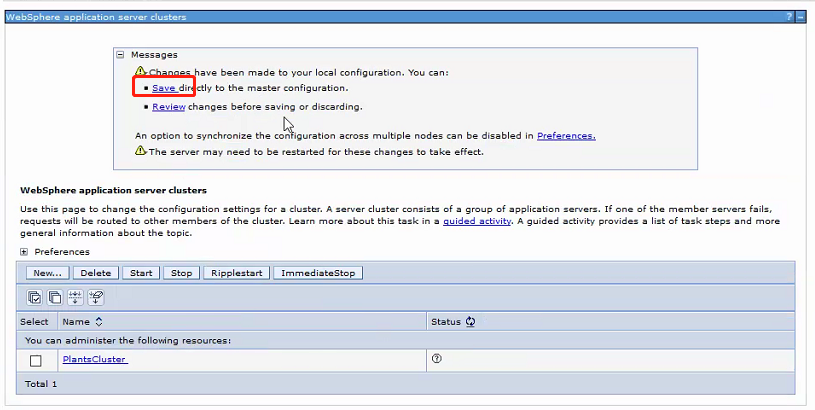Expand the Preferences section

coord(24,252)
